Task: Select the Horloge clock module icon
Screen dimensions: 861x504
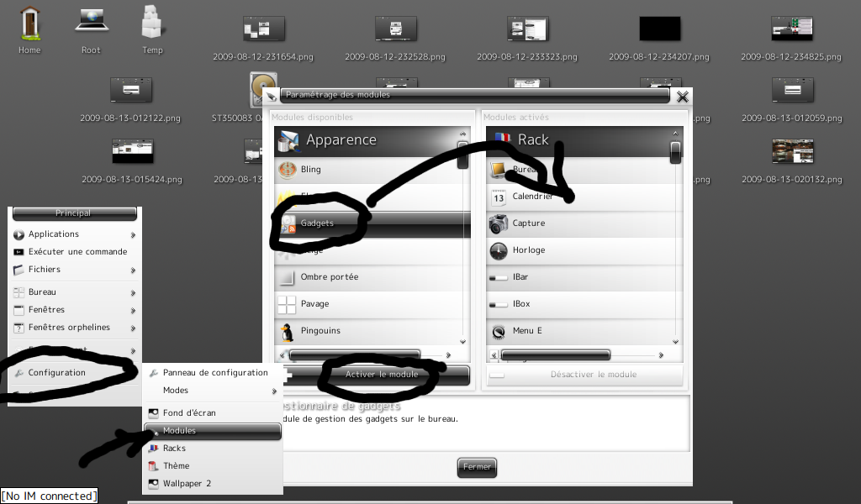Action: (x=499, y=250)
